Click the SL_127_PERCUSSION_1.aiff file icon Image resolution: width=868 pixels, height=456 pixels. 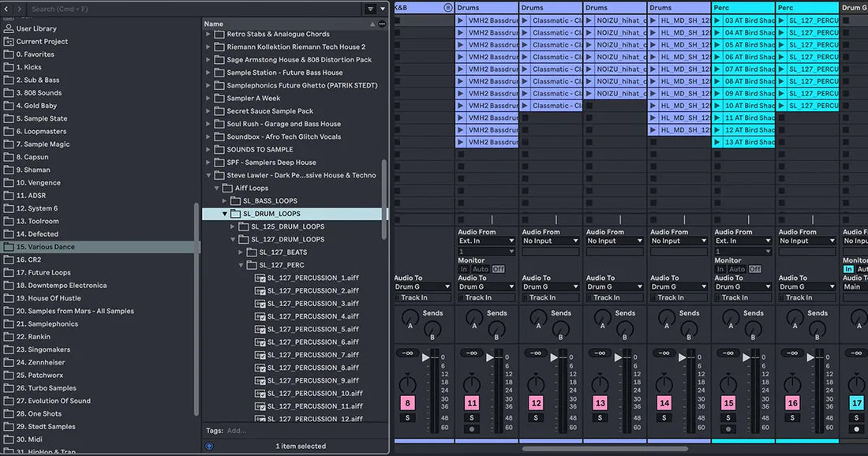coord(260,278)
